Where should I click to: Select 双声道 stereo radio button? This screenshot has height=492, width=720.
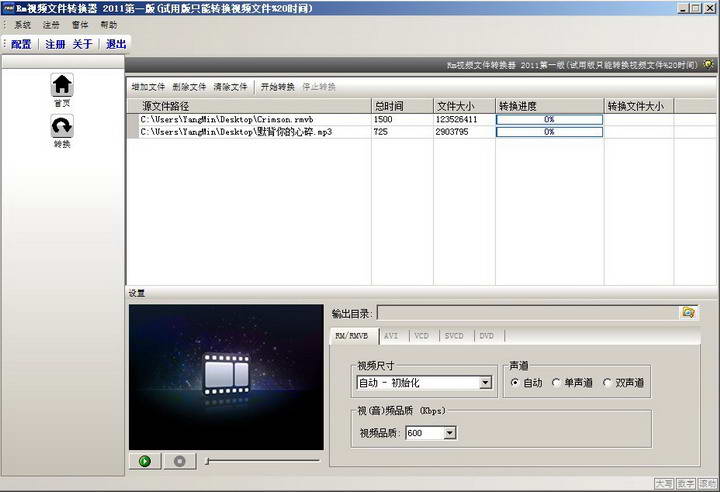pos(607,382)
